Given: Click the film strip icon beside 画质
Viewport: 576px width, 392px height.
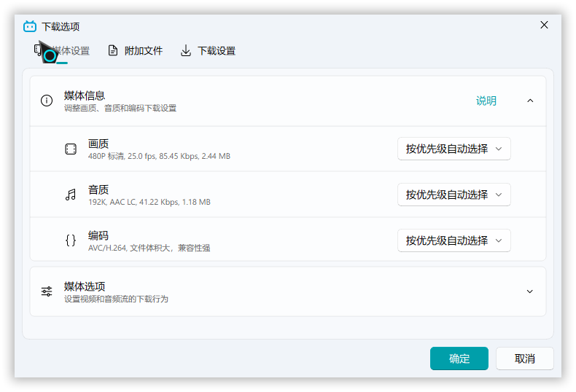Looking at the screenshot, I should (x=71, y=149).
